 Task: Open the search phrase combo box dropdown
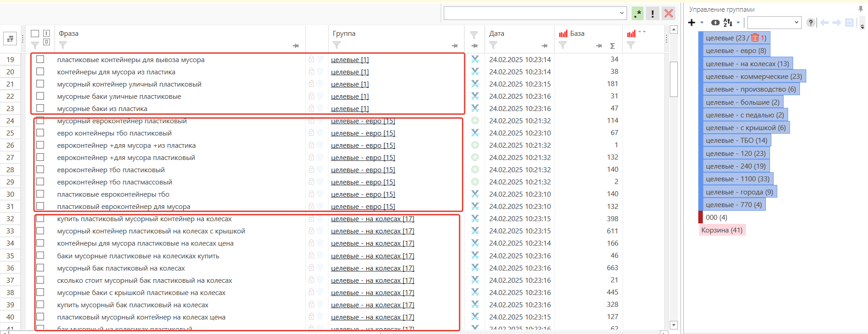tap(622, 13)
